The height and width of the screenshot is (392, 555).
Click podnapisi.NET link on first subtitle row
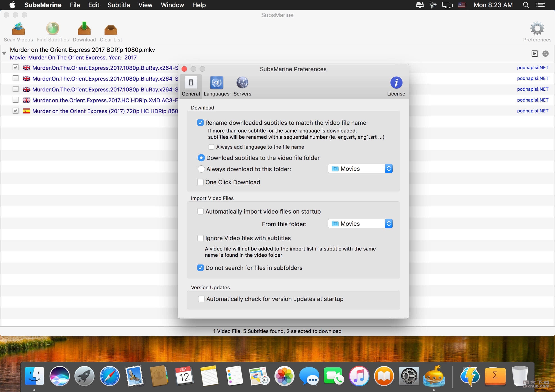[x=532, y=67]
